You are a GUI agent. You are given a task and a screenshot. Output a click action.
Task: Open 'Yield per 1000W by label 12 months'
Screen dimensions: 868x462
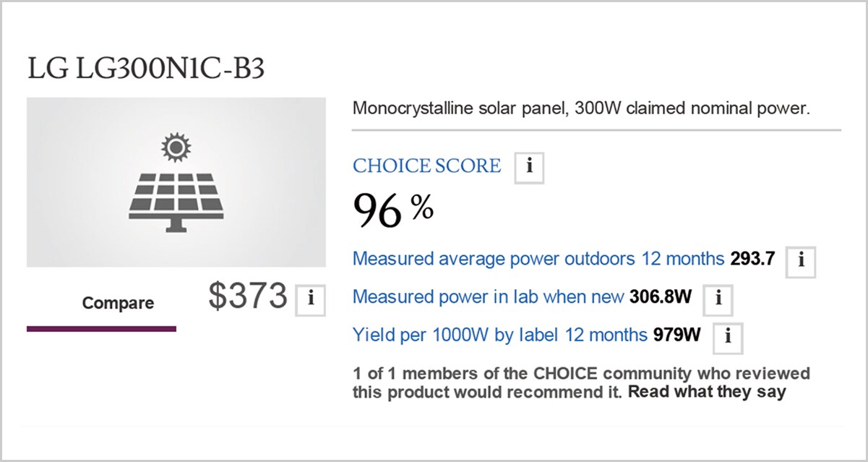click(500, 335)
